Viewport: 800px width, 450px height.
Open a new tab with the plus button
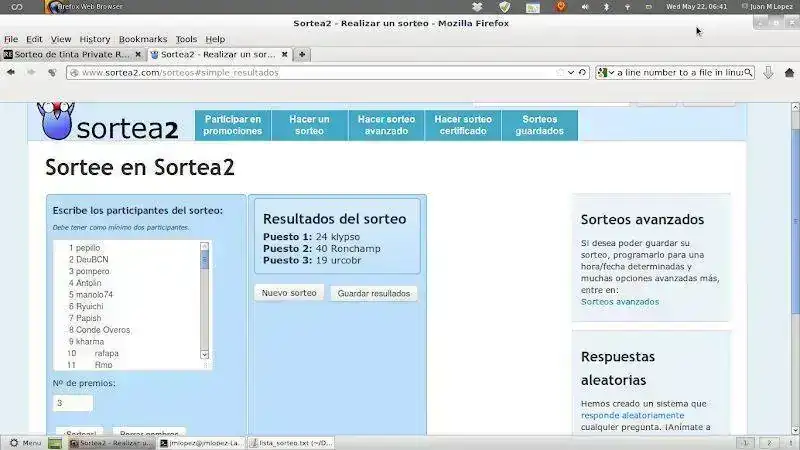302,54
